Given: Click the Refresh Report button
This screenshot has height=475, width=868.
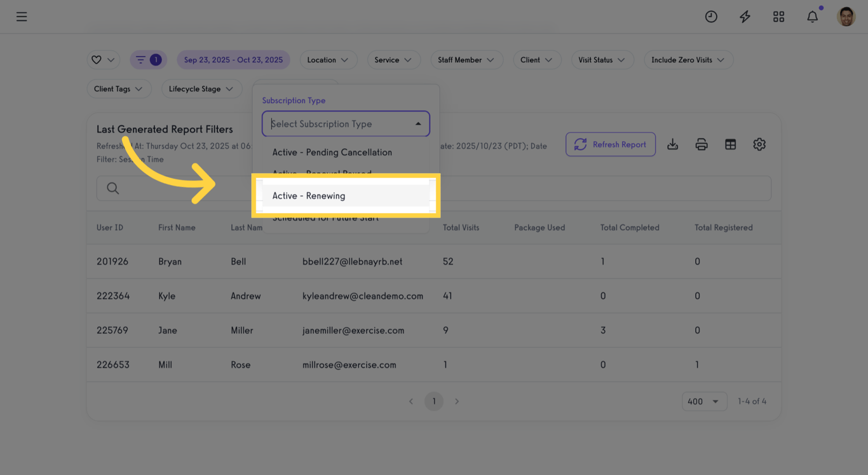Looking at the screenshot, I should (611, 144).
